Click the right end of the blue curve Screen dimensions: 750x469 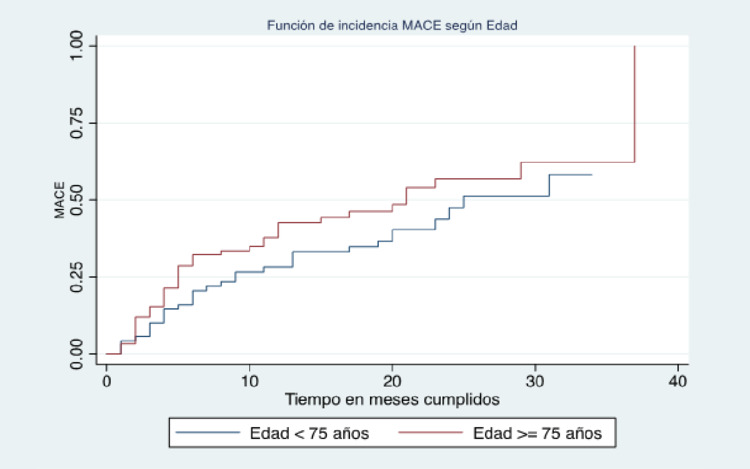point(591,175)
